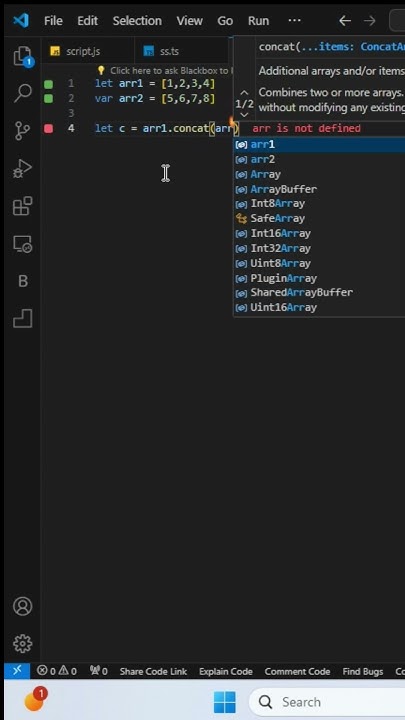The width and height of the screenshot is (405, 720).
Task: Click line number 4 in the gutter
Action: 71,129
